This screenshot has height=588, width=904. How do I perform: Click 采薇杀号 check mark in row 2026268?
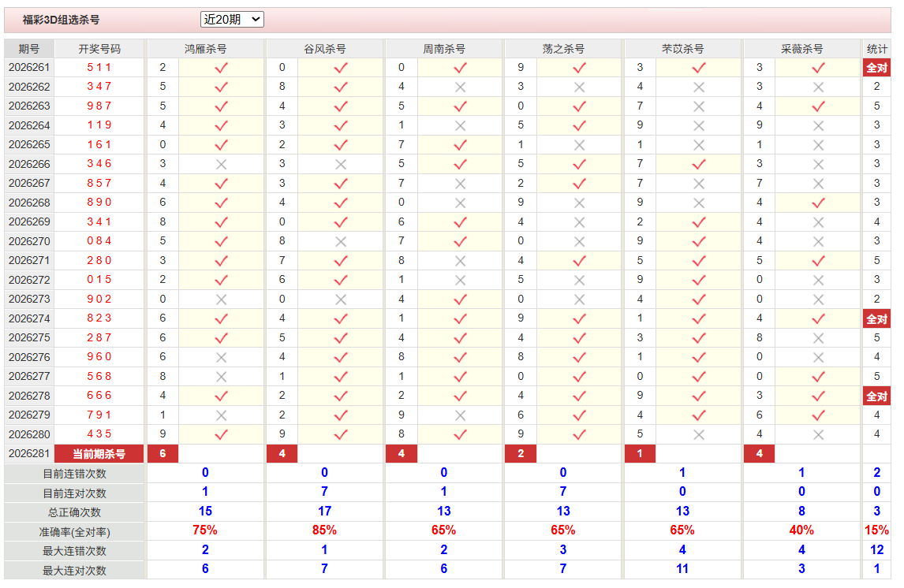pos(818,203)
